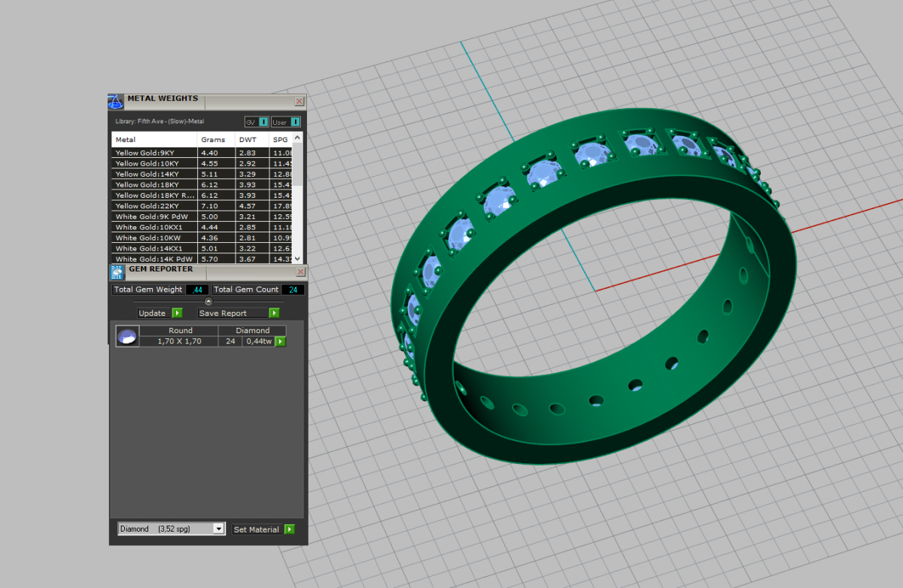The width and height of the screenshot is (903, 588).
Task: Toggle the GV switch
Action: point(263,122)
